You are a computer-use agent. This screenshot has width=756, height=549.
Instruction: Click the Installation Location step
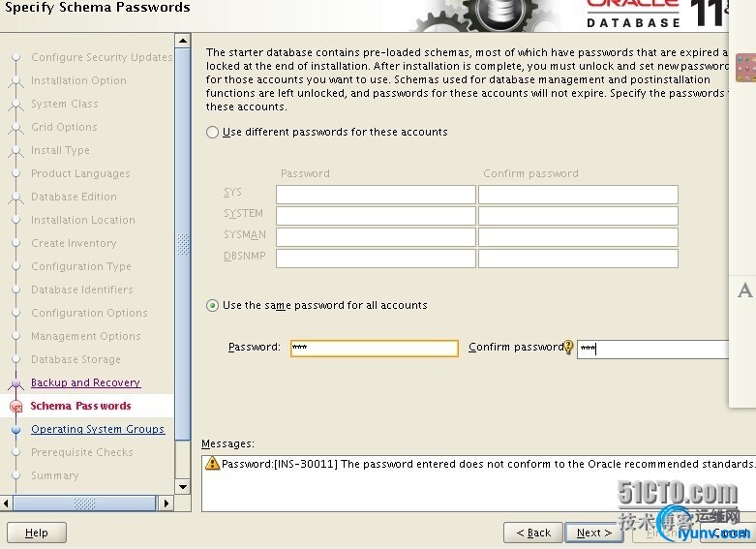[83, 220]
